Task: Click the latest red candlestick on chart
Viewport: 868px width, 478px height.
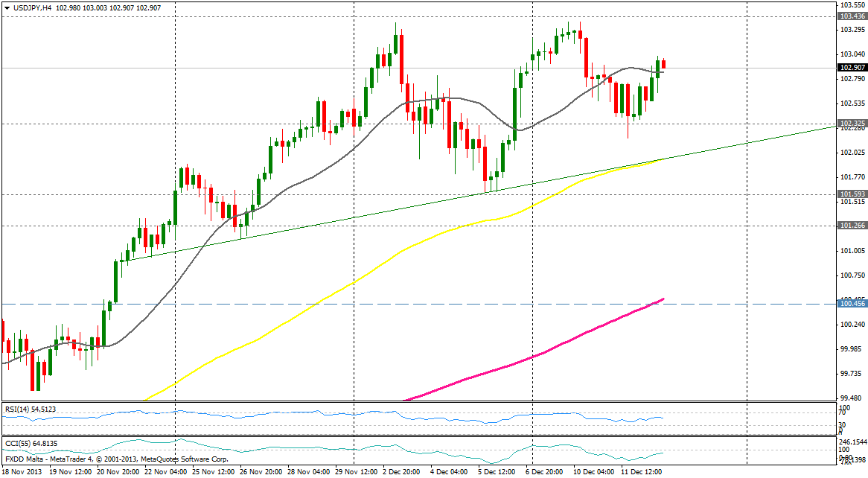Action: coord(663,65)
